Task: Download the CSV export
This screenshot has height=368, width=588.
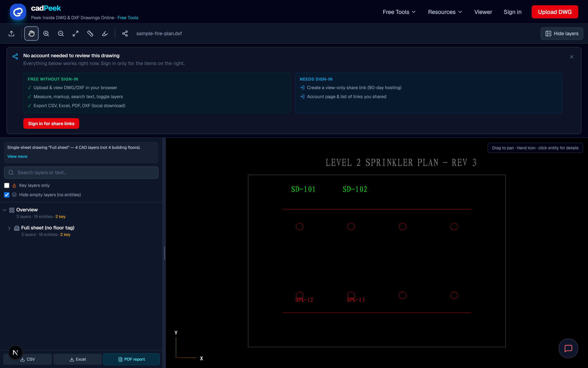Action: click(x=27, y=359)
